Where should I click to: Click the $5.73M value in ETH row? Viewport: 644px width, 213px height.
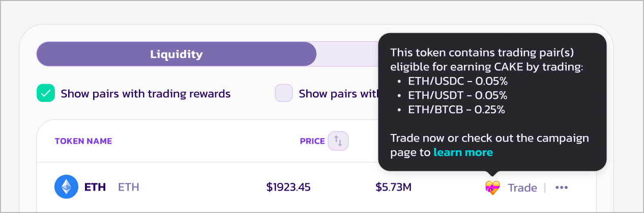click(x=393, y=187)
